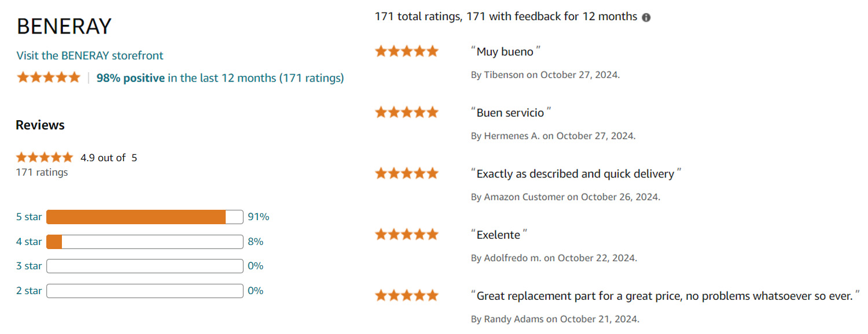The image size is (868, 334).
Task: Click the 8% percentage for 4 star
Action: pos(255,242)
